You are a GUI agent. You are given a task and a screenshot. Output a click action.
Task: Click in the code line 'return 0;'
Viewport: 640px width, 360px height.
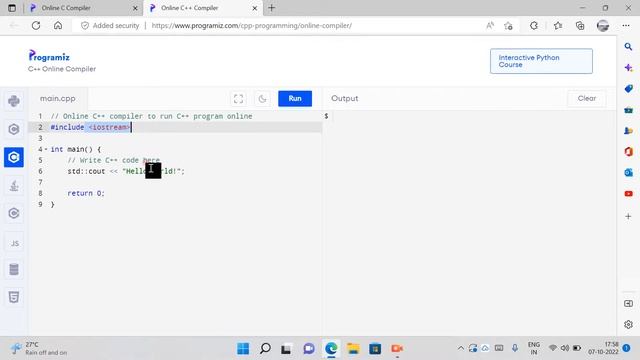click(x=86, y=193)
